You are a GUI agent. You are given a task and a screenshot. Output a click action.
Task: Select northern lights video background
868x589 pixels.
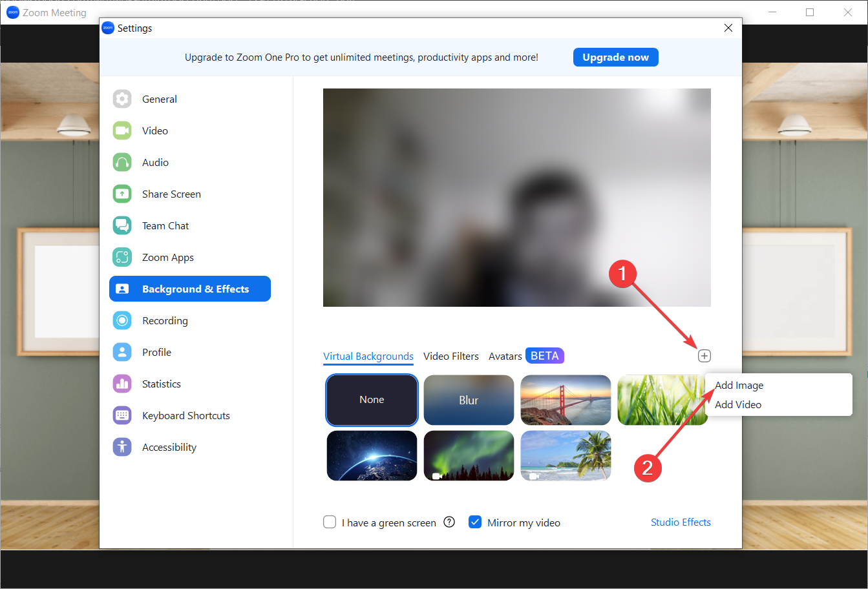(x=469, y=455)
